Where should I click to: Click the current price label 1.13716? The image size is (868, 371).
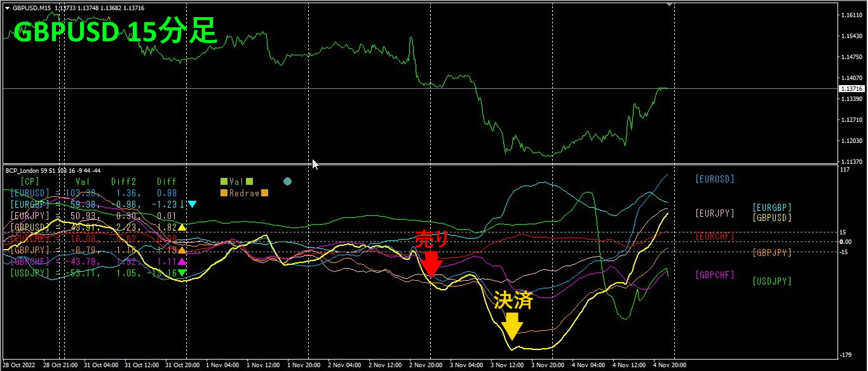[x=851, y=88]
